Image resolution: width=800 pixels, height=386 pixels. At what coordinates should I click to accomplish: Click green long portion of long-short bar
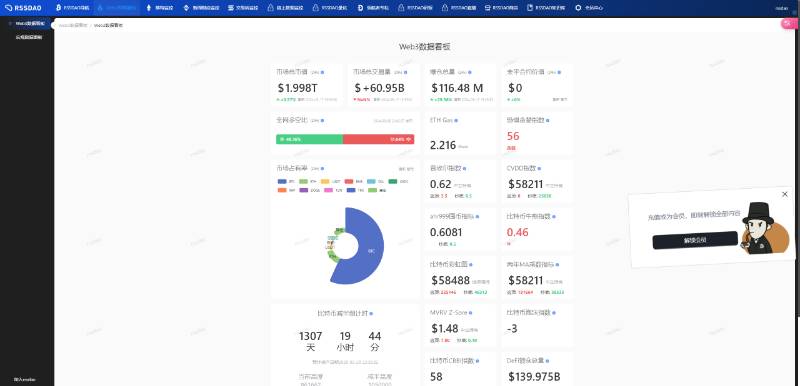click(x=309, y=139)
